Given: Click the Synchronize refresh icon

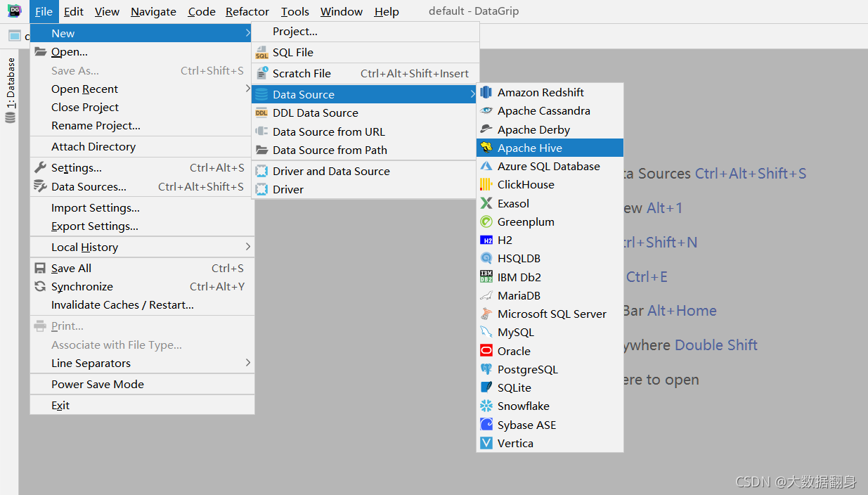Looking at the screenshot, I should pyautogui.click(x=40, y=287).
